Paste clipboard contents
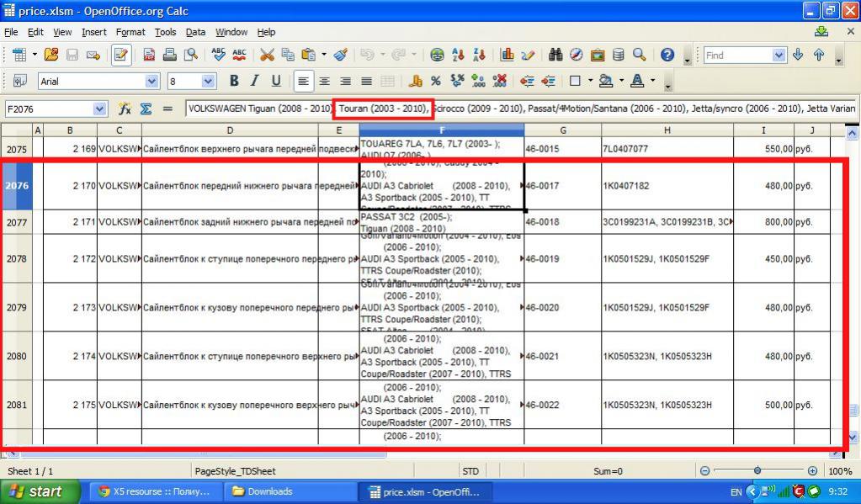This screenshot has height=504, width=861. 309,55
